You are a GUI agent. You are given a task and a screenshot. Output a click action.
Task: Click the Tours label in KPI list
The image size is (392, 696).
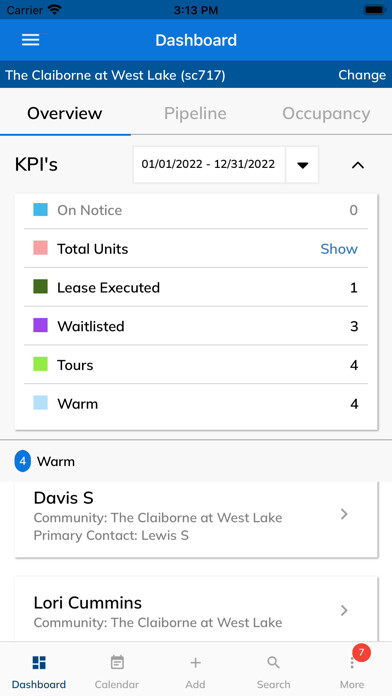point(75,365)
